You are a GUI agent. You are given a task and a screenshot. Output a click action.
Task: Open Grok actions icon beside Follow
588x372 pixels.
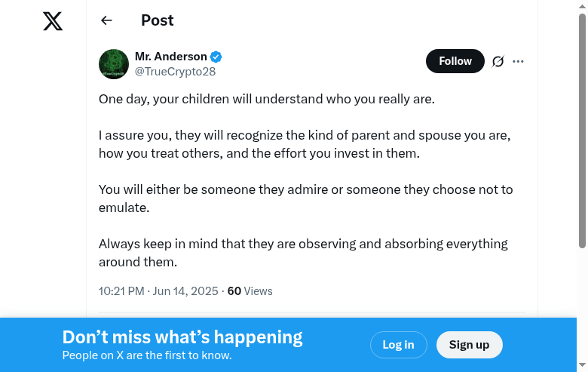tap(498, 61)
